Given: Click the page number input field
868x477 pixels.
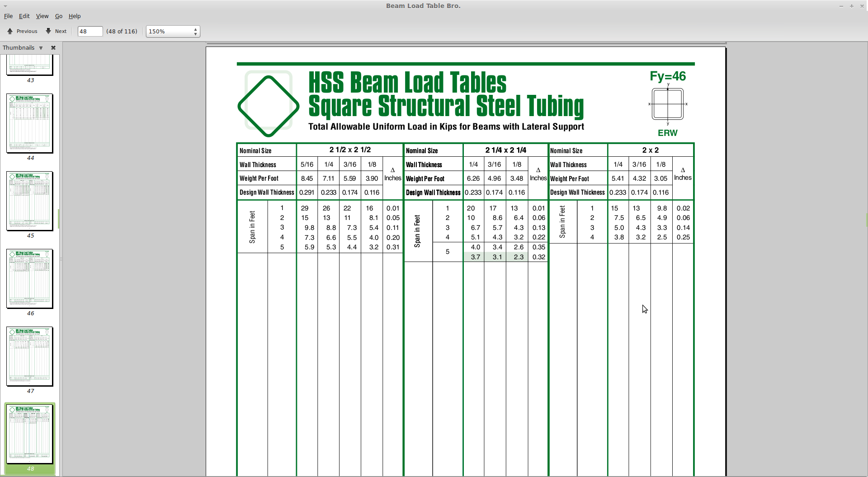Looking at the screenshot, I should (90, 31).
